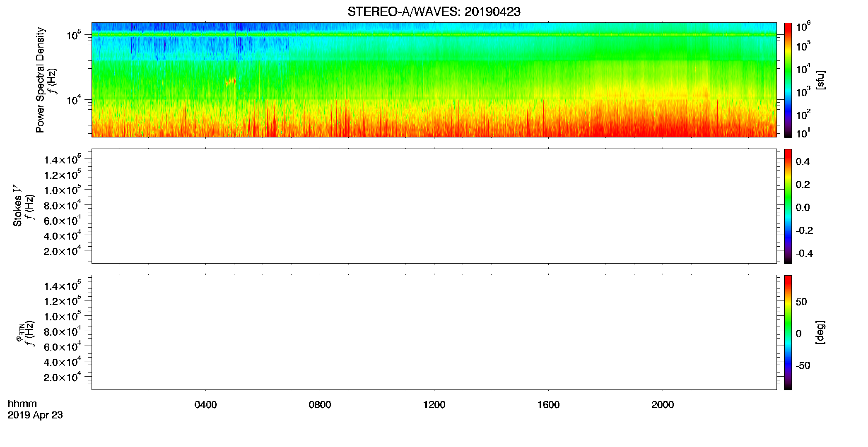868x447 pixels.
Task: Click the 0800 time tick label
Action: tap(320, 405)
